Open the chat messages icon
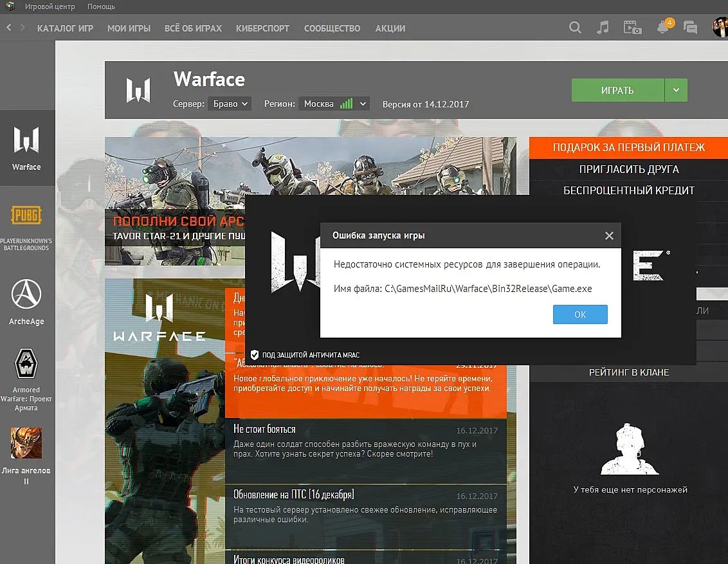728x564 pixels. pyautogui.click(x=691, y=28)
